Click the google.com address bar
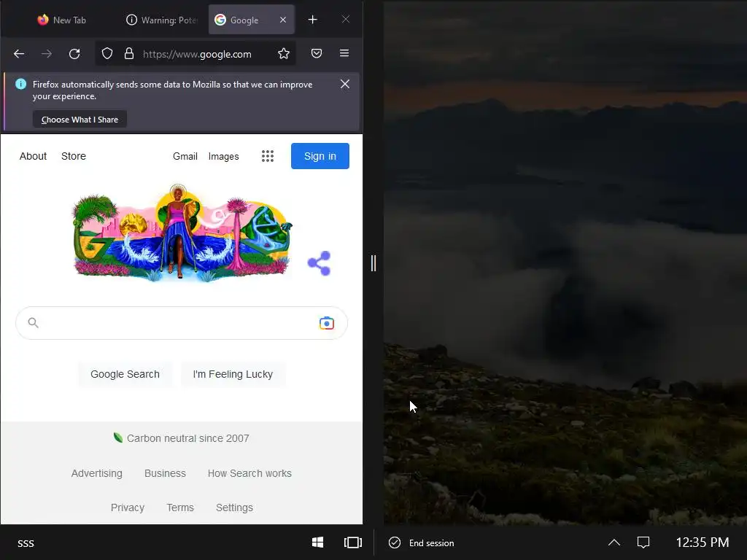This screenshot has width=747, height=560. 197,54
